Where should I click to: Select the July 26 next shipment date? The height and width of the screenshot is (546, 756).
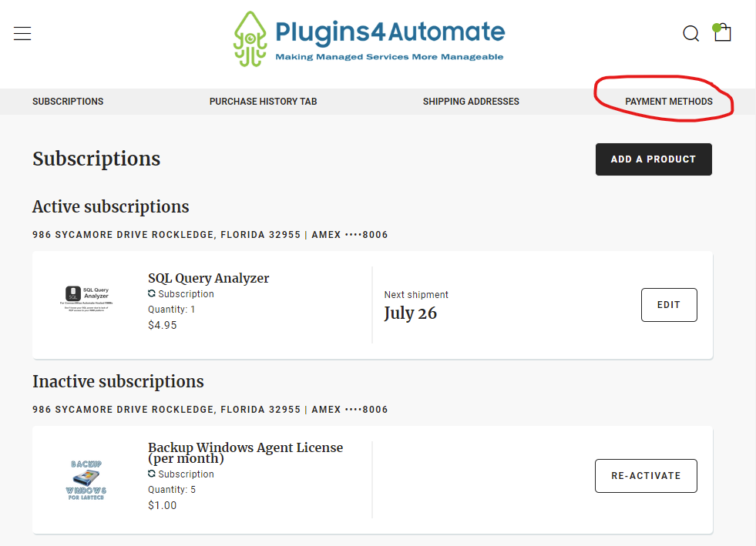[410, 313]
